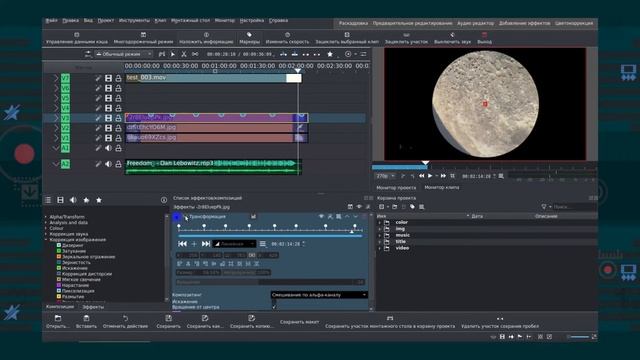Image resolution: width=640 pixels, height=360 pixels.
Task: Expand the video folder in project bin
Action: [x=380, y=248]
